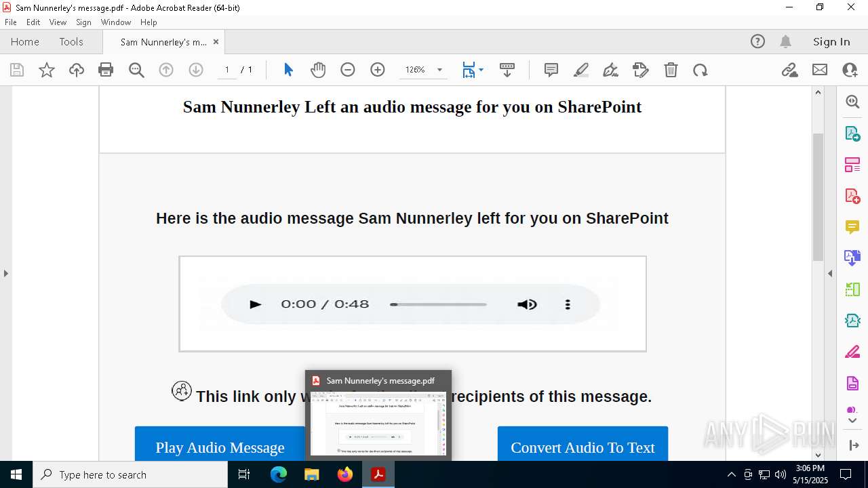The image size is (868, 488).
Task: Open the right pane search tool
Action: pos(852,102)
